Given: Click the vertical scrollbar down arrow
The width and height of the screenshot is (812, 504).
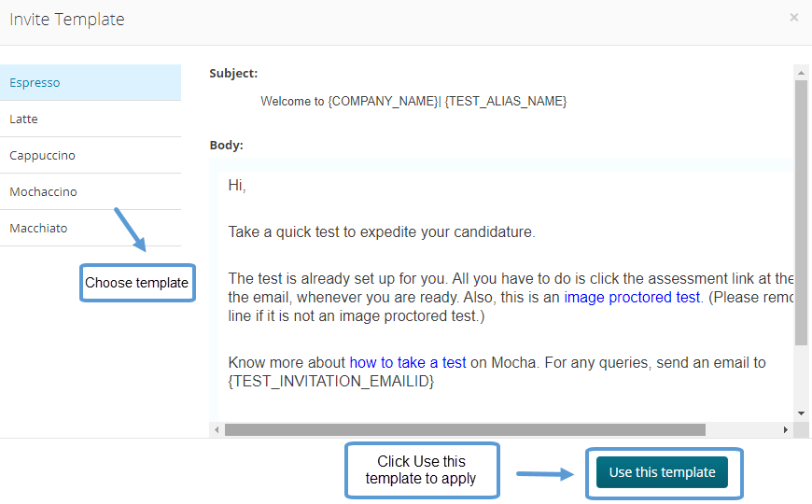Looking at the screenshot, I should [801, 413].
